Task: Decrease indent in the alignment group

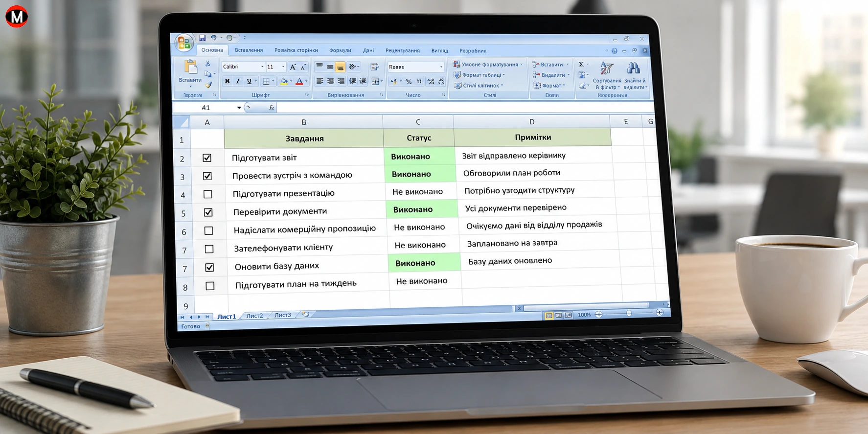Action: (352, 81)
